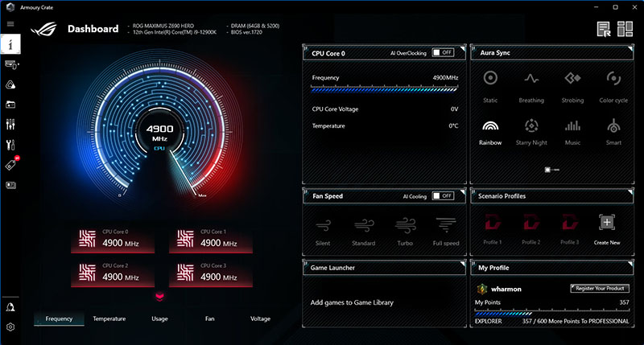644x345 pixels.
Task: Select the Breathing lighting effect
Action: [x=531, y=87]
